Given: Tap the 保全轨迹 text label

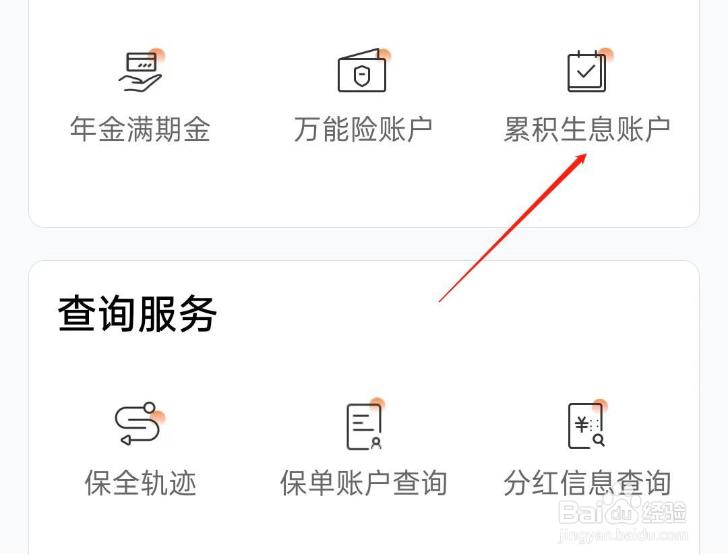Looking at the screenshot, I should (x=140, y=483).
